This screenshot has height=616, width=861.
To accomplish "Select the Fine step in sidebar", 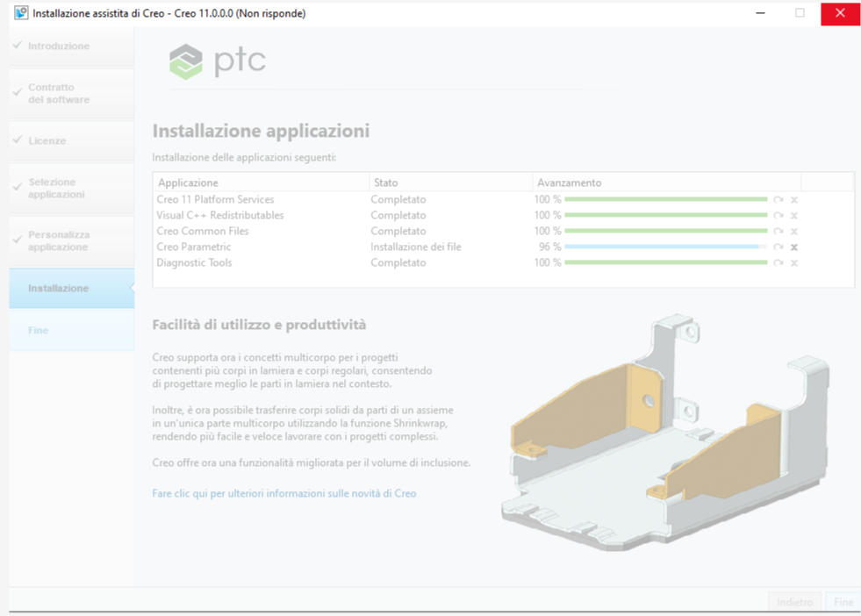I will point(71,330).
